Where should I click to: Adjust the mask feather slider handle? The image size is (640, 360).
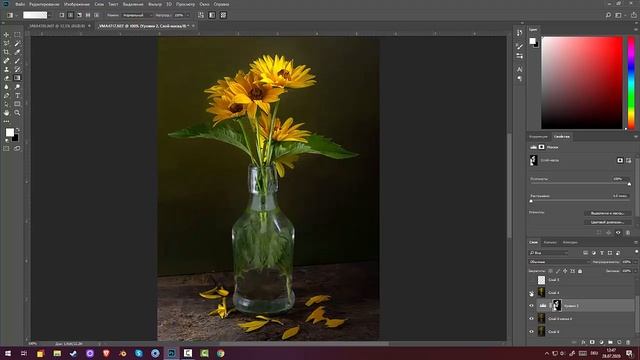(x=531, y=201)
